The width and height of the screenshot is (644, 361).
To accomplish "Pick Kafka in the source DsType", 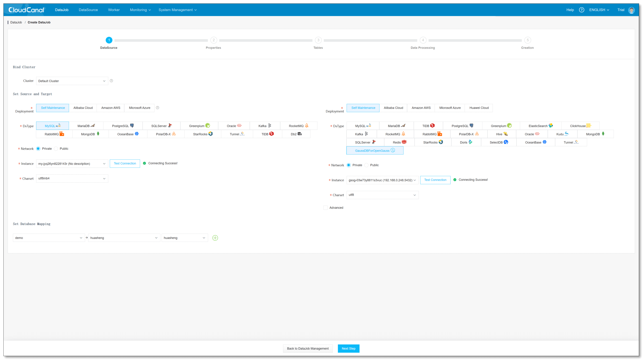I will [265, 126].
